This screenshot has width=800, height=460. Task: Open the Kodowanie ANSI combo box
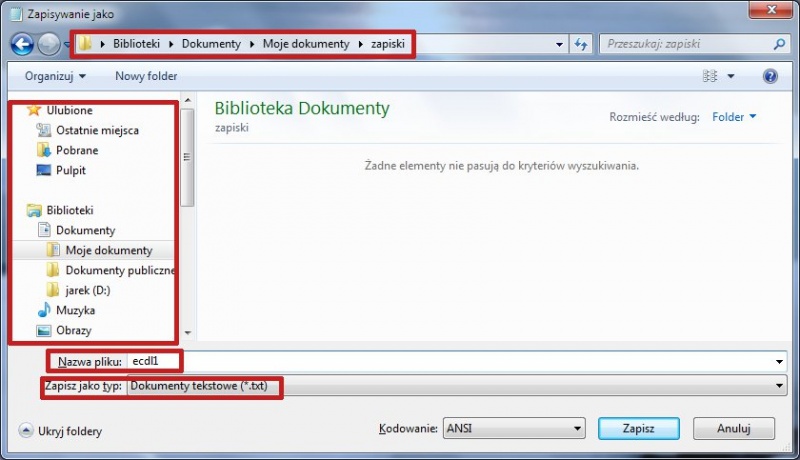coord(513,428)
